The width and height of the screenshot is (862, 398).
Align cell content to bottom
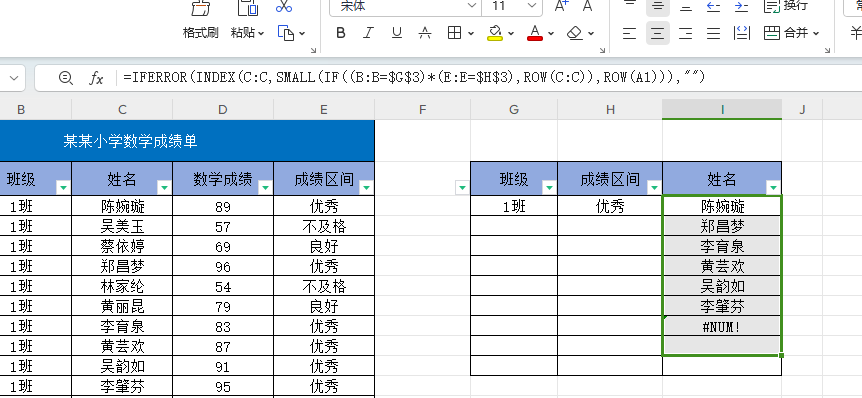point(686,6)
